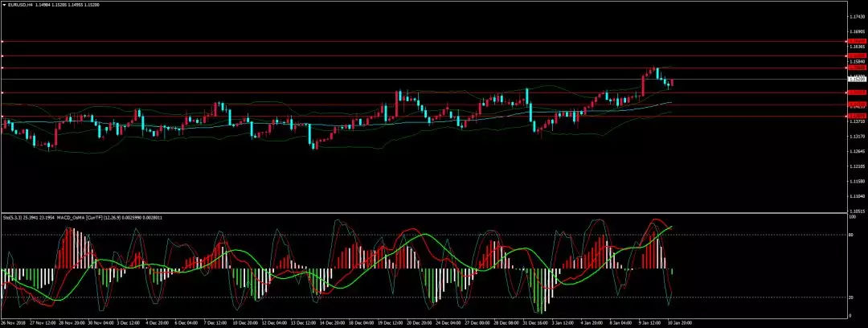Click the highest red price tag on the axis

(x=857, y=41)
